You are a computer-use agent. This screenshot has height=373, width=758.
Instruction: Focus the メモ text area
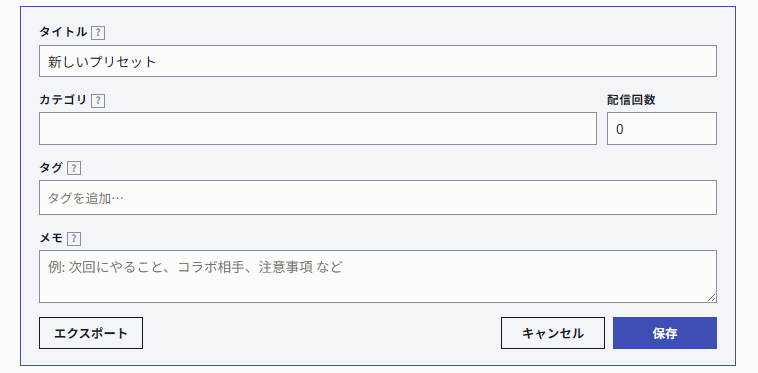pyautogui.click(x=378, y=276)
